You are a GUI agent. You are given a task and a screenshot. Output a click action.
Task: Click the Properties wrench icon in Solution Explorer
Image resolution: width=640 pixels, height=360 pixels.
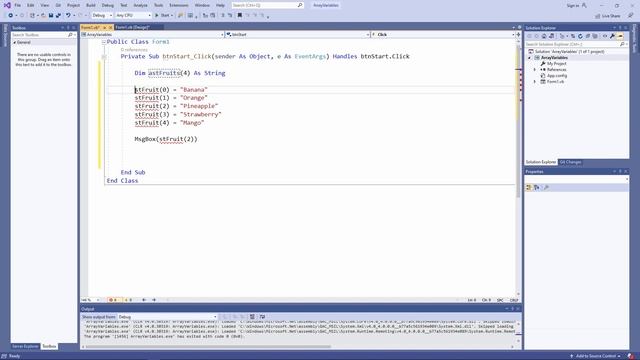point(613,36)
